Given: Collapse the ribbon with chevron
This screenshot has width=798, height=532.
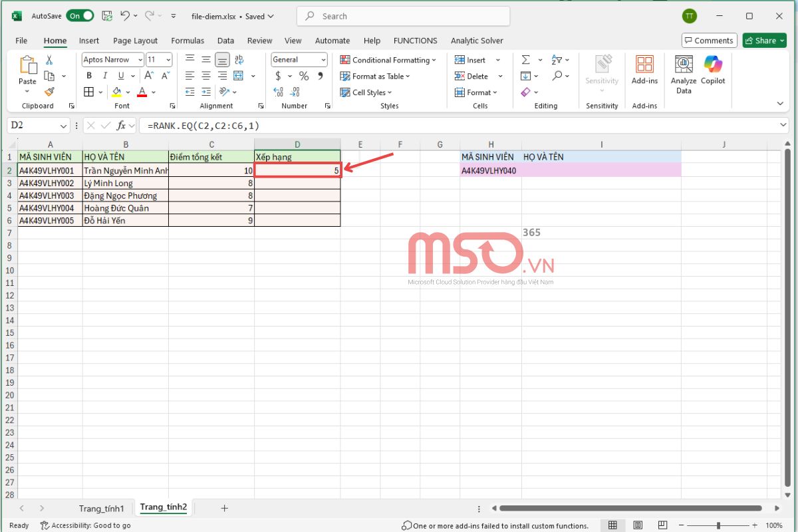Looking at the screenshot, I should point(781,104).
